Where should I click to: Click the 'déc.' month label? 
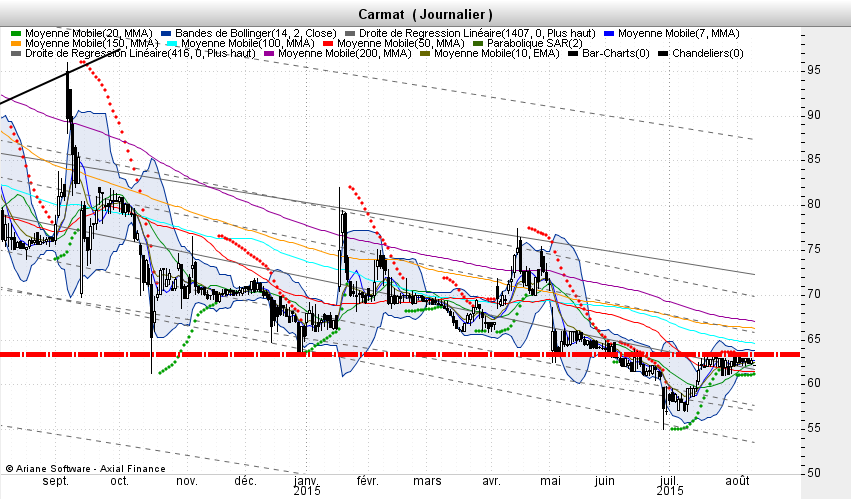click(245, 482)
